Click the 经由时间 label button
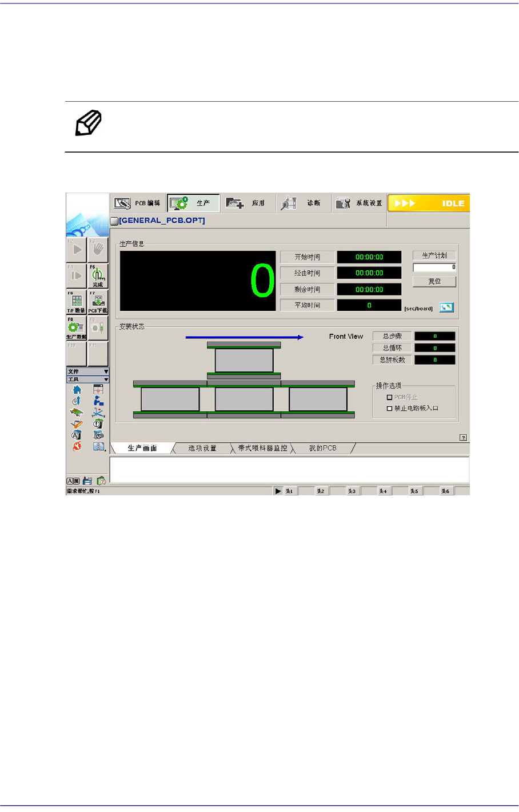Screen dimensions: 519x812 pyautogui.click(x=308, y=273)
